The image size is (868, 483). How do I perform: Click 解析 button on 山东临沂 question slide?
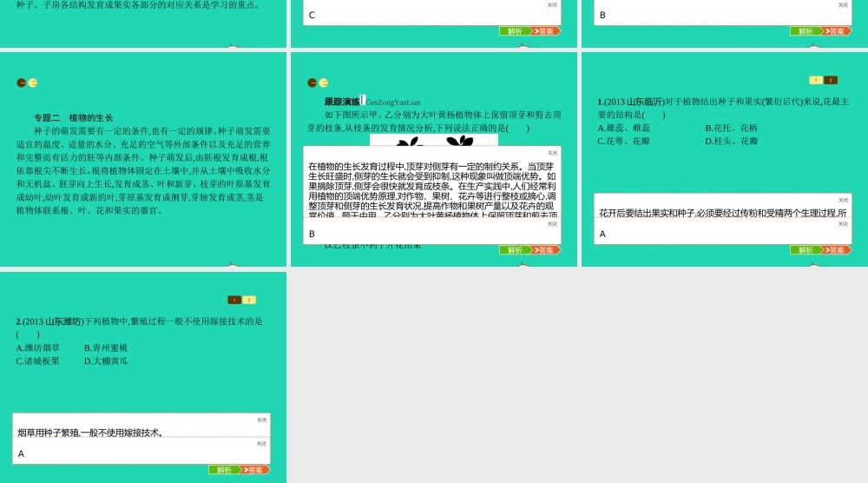tap(806, 250)
